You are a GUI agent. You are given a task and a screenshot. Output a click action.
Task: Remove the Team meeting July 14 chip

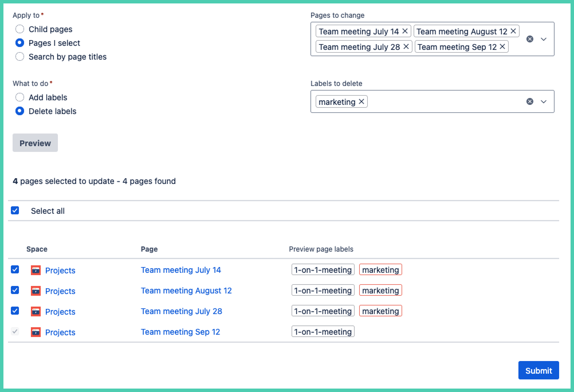[x=405, y=32]
